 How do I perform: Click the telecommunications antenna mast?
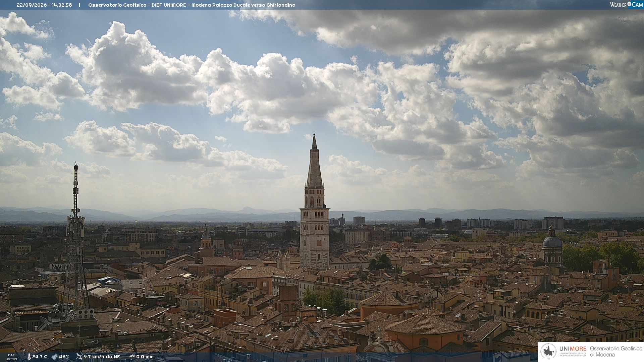click(75, 241)
